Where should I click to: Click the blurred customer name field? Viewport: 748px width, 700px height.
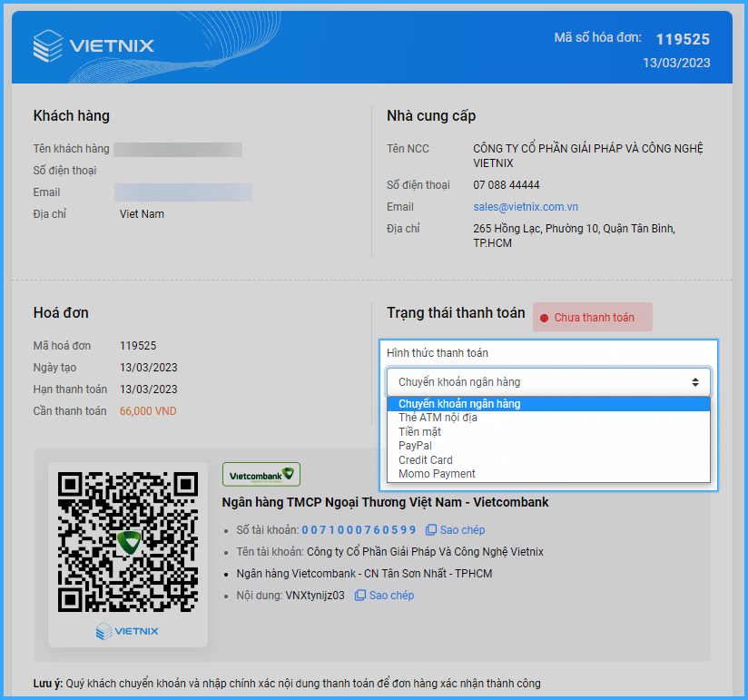178,150
